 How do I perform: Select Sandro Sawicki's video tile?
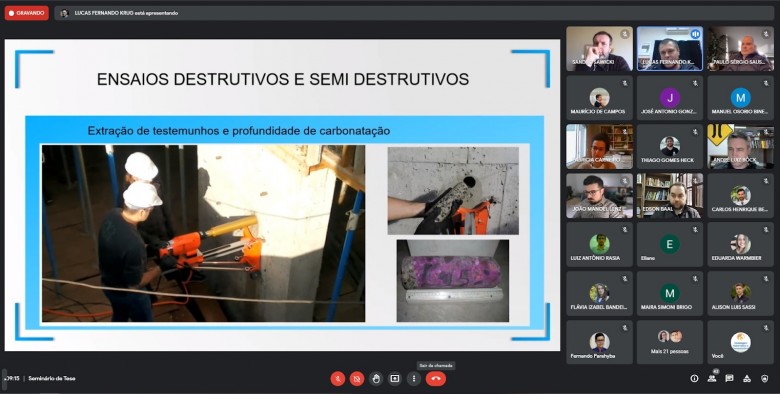599,48
